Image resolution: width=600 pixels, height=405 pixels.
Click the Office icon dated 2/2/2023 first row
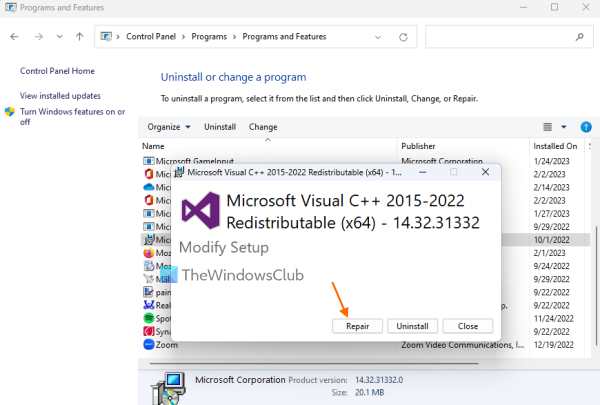(148, 174)
